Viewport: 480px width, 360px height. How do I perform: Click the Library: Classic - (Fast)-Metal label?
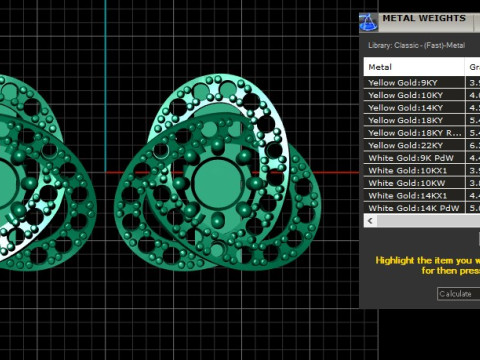click(x=417, y=46)
